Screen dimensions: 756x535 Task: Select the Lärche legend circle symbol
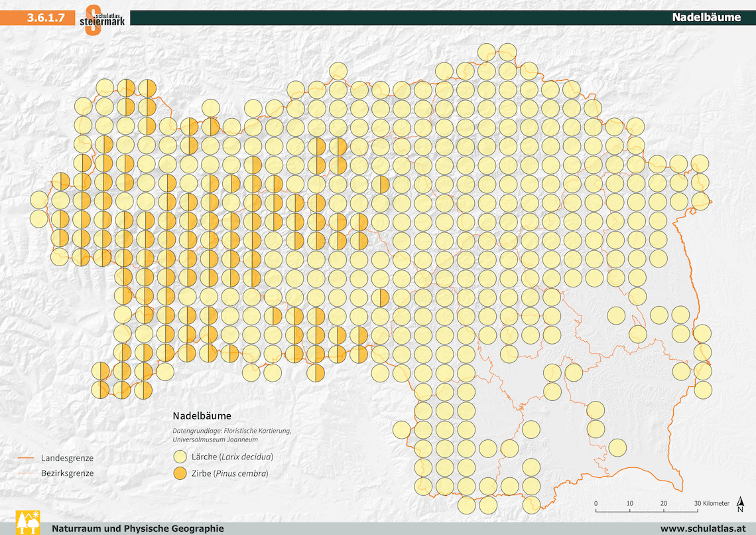(x=180, y=457)
